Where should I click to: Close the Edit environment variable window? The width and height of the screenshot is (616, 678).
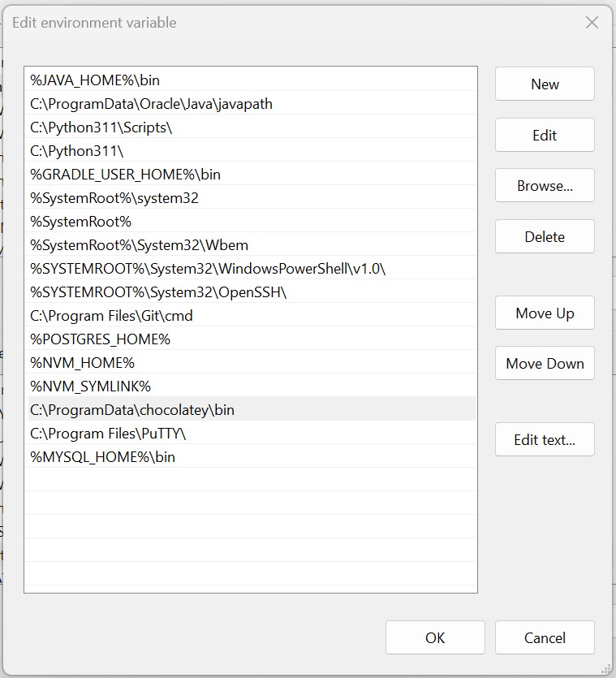pyautogui.click(x=592, y=23)
